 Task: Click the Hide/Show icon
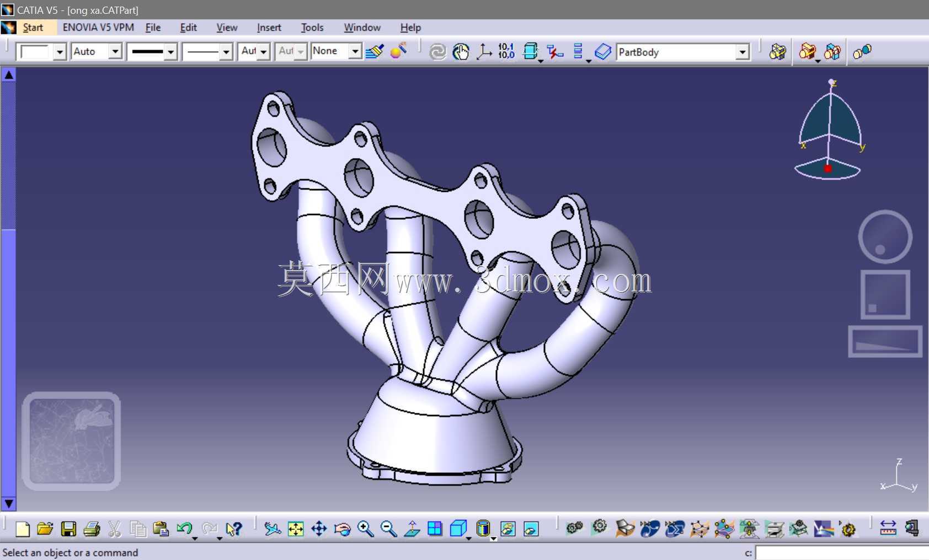pyautogui.click(x=508, y=529)
